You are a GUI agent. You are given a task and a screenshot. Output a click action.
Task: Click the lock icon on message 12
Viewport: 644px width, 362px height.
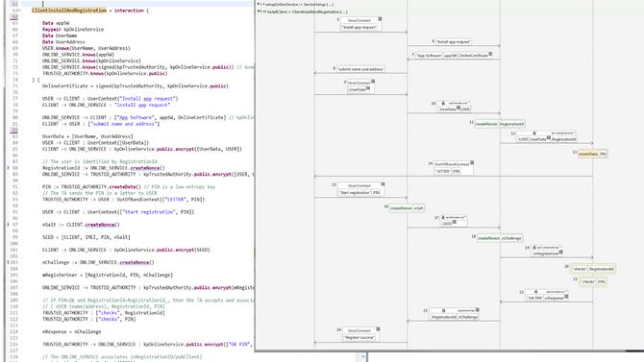pos(534,133)
